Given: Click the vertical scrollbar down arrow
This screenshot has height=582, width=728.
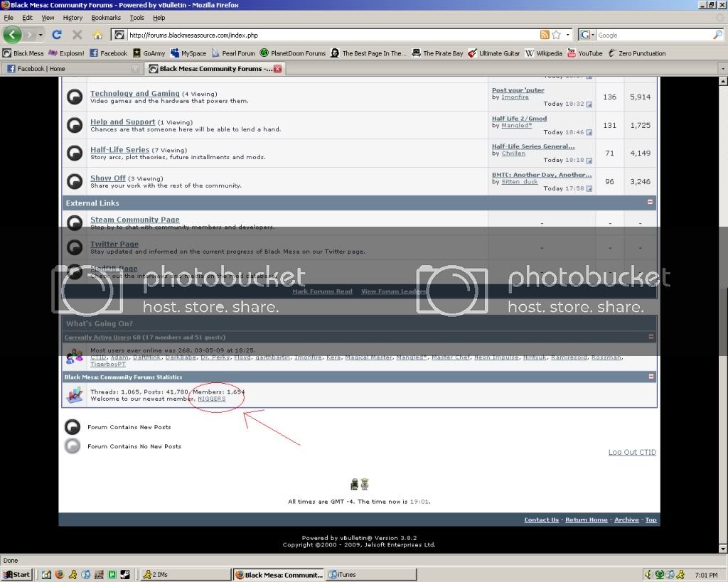Looking at the screenshot, I should pyautogui.click(x=723, y=549).
